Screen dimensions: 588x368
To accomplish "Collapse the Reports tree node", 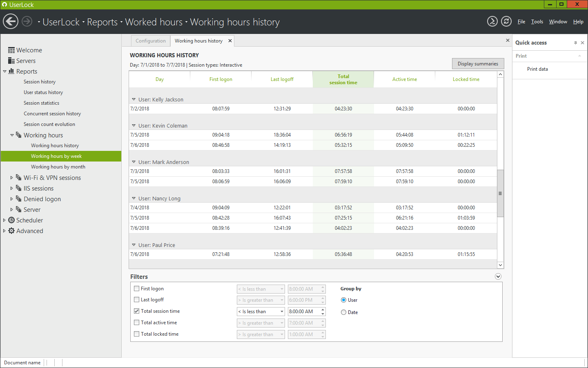I will click(4, 71).
